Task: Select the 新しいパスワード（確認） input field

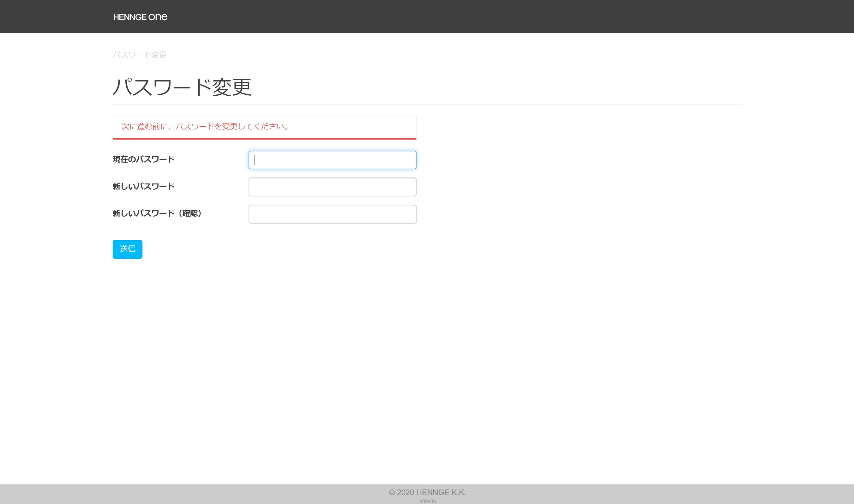Action: (333, 214)
